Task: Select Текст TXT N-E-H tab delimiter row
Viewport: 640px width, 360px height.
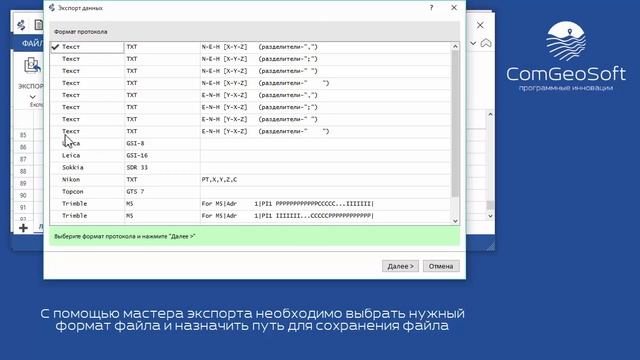Action: [250, 83]
